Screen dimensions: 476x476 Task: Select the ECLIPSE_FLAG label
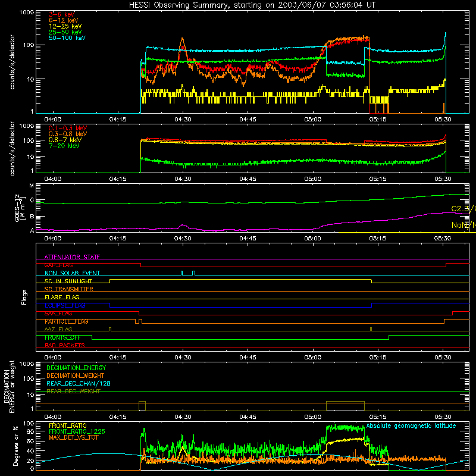pyautogui.click(x=65, y=305)
